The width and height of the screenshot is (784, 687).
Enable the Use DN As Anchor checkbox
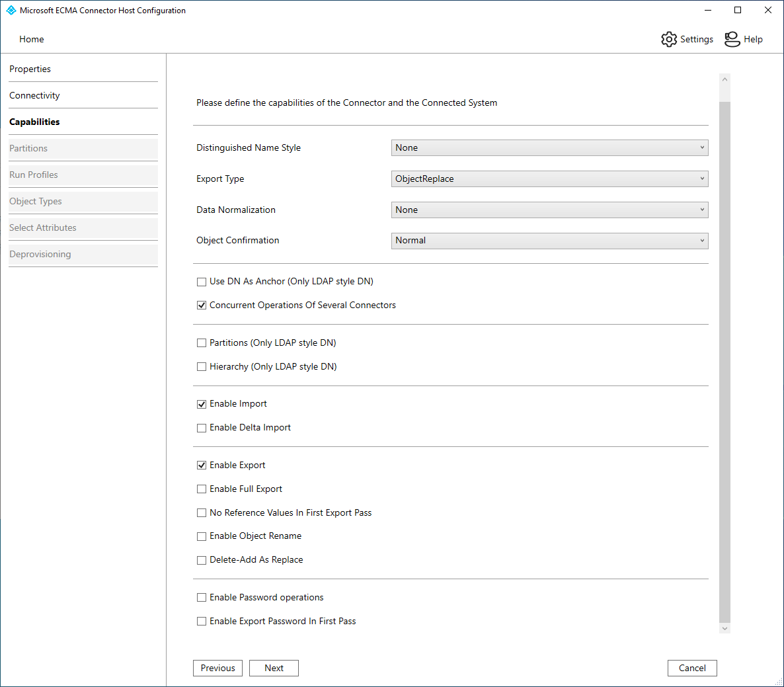pos(202,282)
